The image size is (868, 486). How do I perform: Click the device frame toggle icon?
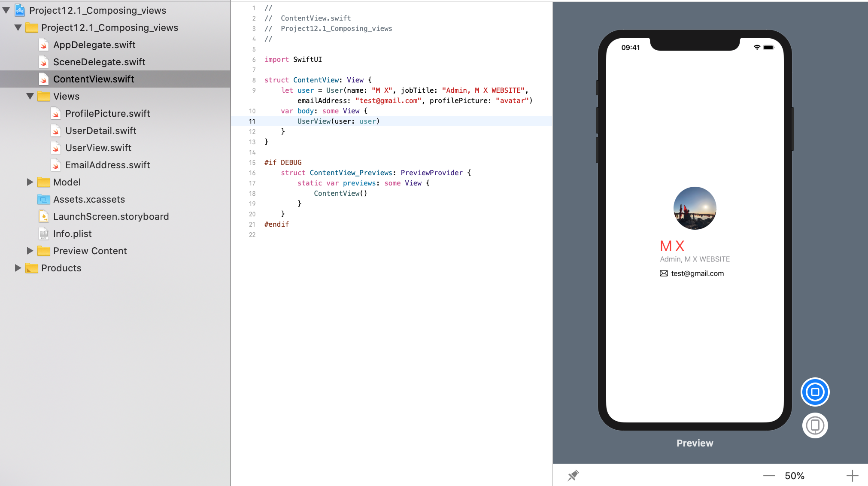[815, 425]
